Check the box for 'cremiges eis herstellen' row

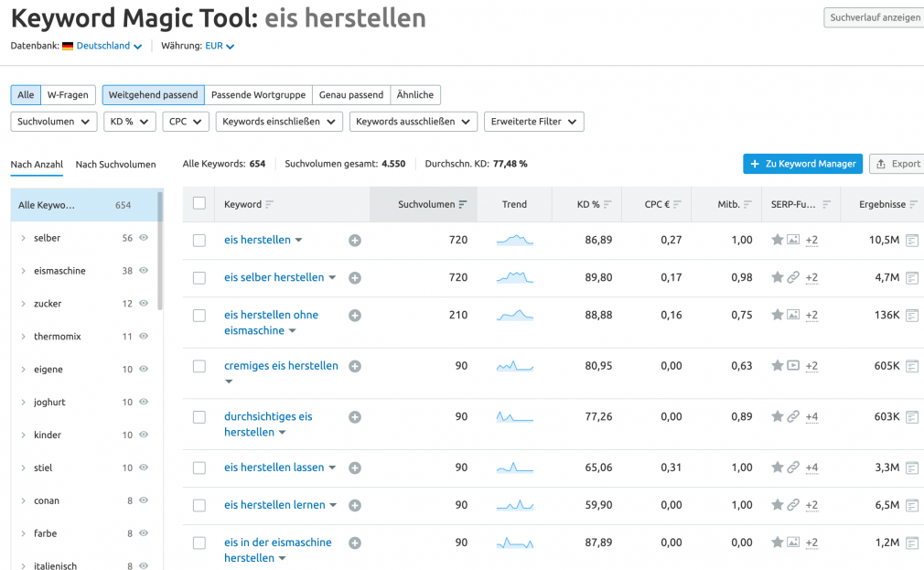coord(199,367)
